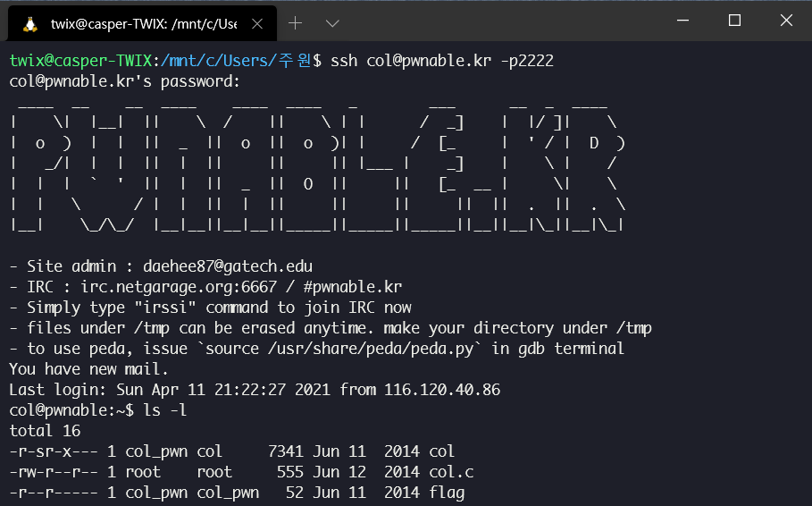Click the 555 file size value
Viewport: 812px width, 506px height.
click(290, 472)
